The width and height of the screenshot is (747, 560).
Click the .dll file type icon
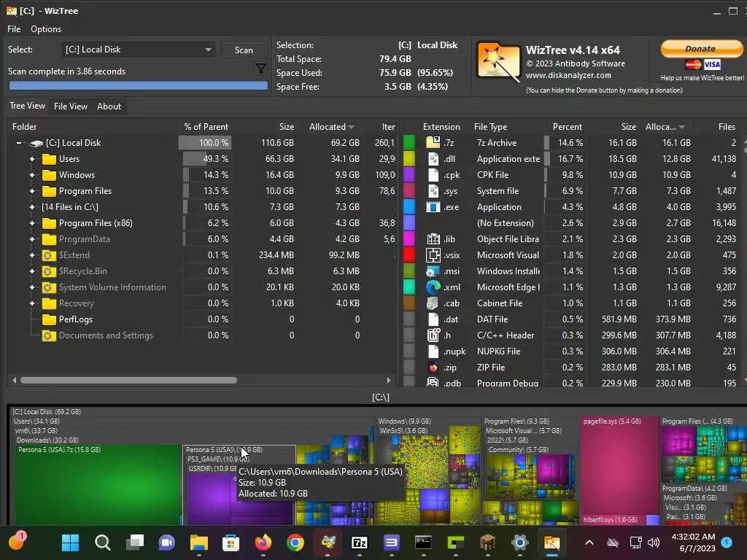433,158
